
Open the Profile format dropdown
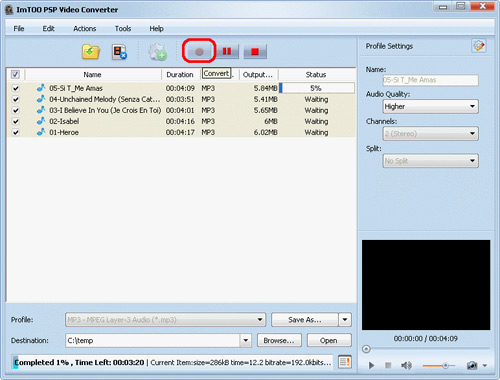[165, 320]
